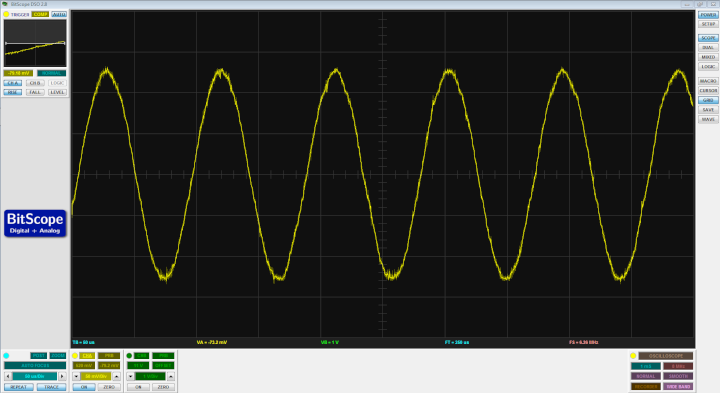Toggle channel A ON button

pos(84,387)
